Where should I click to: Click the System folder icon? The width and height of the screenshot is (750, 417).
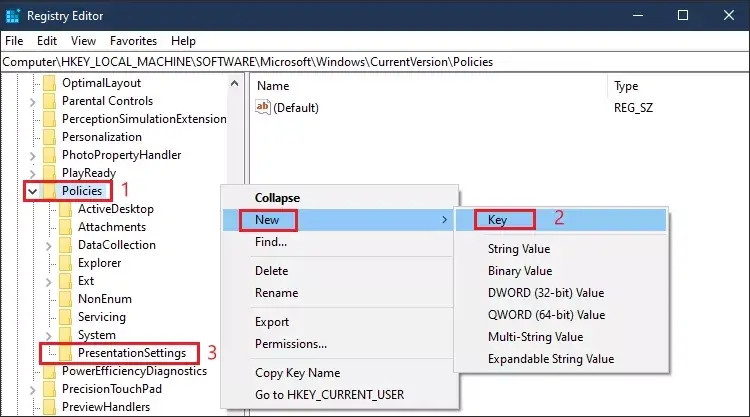pos(66,335)
